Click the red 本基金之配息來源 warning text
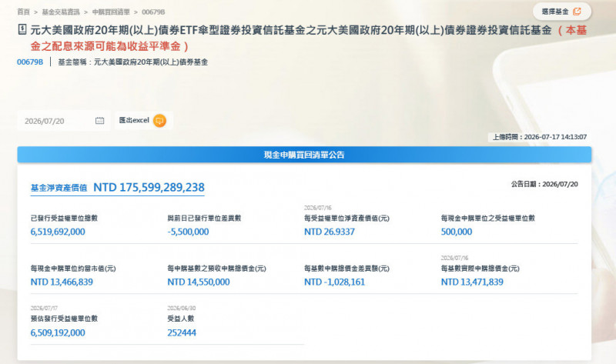The image size is (616, 364). pyautogui.click(x=309, y=38)
